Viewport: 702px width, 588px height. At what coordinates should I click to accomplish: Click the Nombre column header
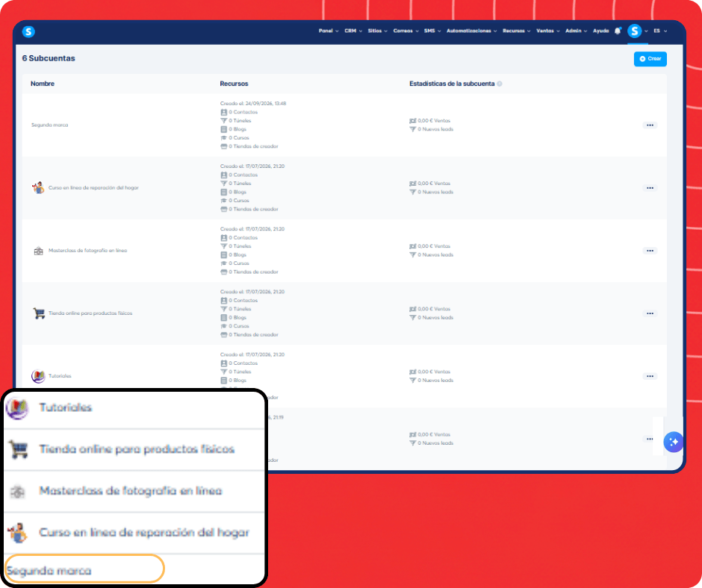[43, 84]
